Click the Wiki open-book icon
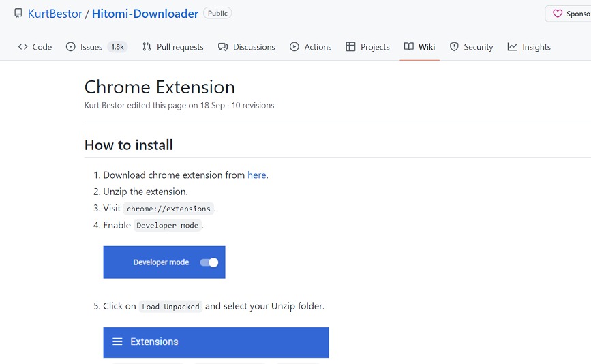Screen dimensions: 591x364 tap(408, 47)
